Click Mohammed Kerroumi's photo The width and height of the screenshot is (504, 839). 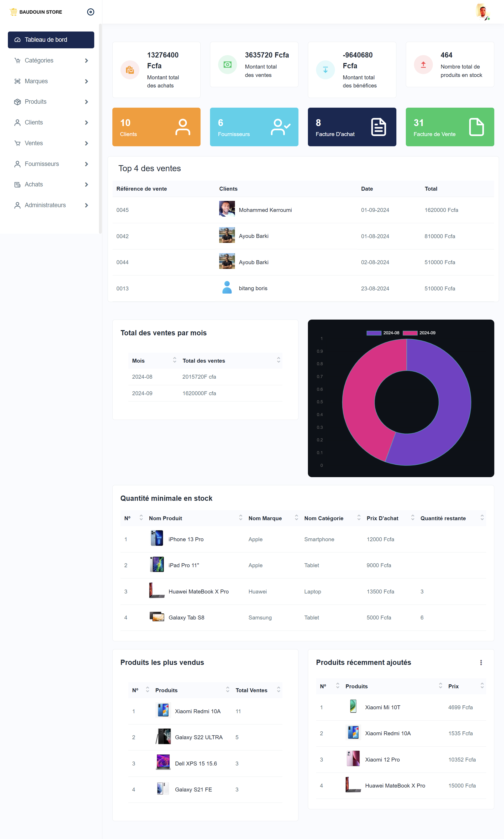coord(227,209)
